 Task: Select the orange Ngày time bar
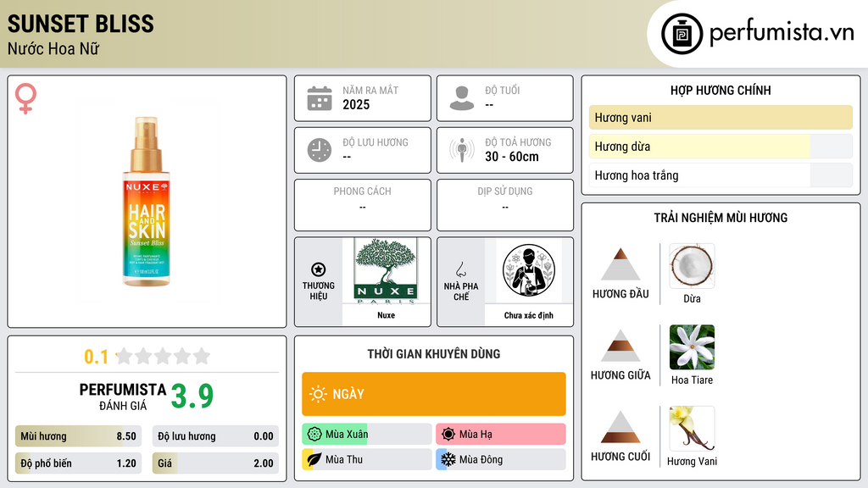[434, 394]
